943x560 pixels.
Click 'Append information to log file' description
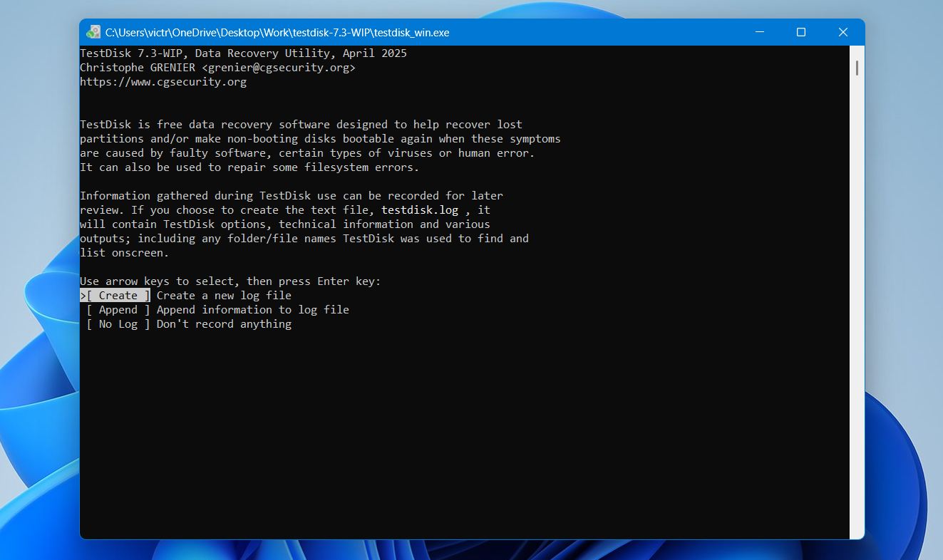253,310
